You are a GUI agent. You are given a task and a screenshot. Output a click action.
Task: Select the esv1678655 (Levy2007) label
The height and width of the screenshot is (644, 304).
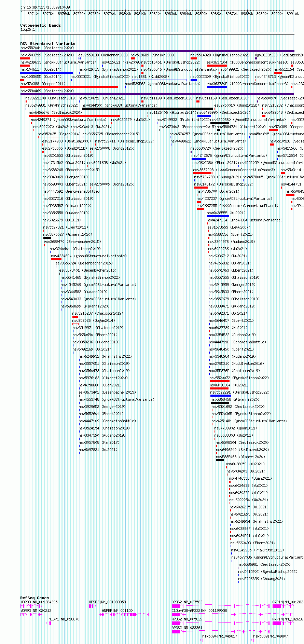(229, 227)
